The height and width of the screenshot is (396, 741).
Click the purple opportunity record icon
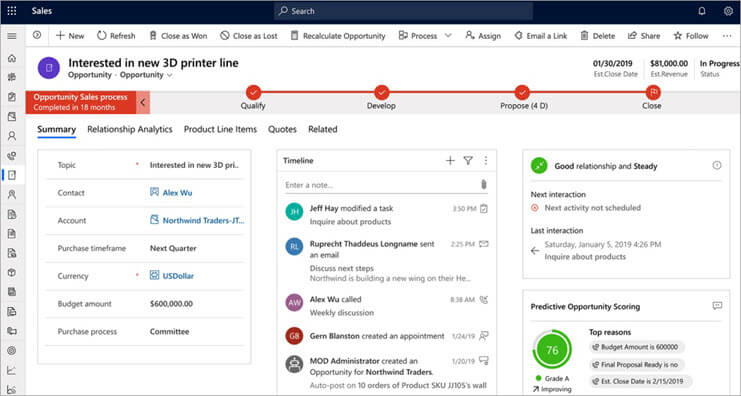click(49, 68)
